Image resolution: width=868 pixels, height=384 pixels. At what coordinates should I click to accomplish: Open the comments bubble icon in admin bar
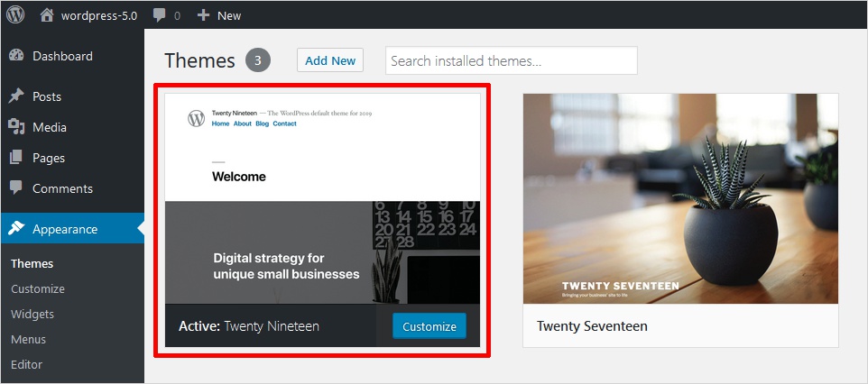point(160,15)
